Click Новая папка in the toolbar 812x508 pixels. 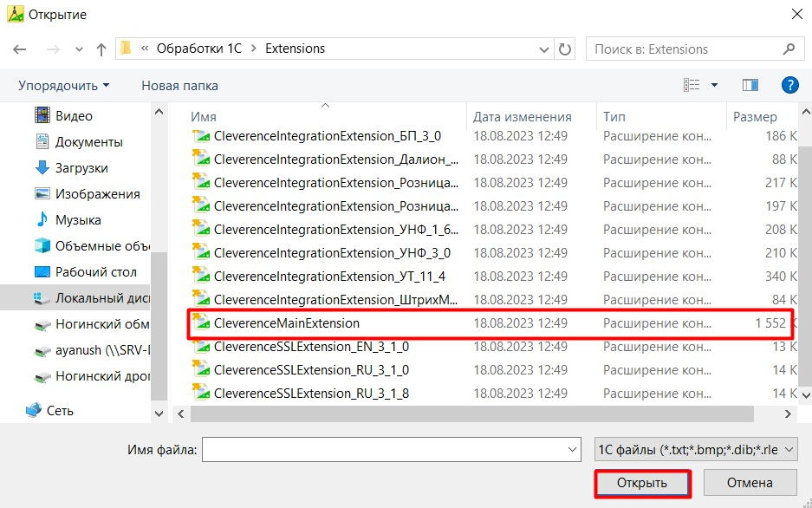[179, 86]
